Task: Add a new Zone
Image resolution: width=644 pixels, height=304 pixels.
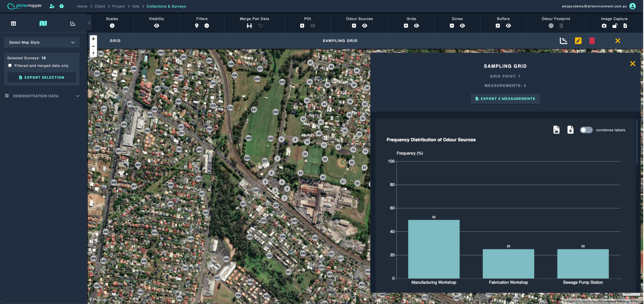Action: click(452, 26)
